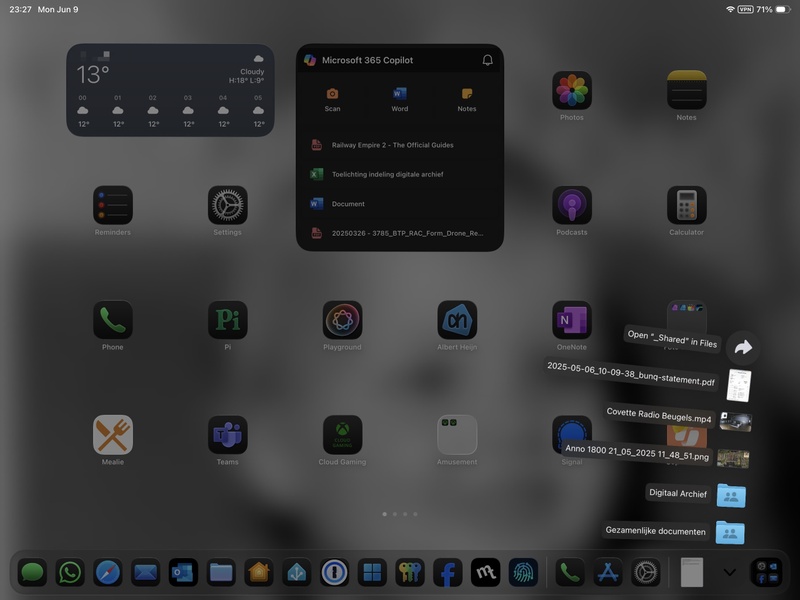Open the fingerprint app in the dock
This screenshot has height=600, width=800.
(523, 572)
